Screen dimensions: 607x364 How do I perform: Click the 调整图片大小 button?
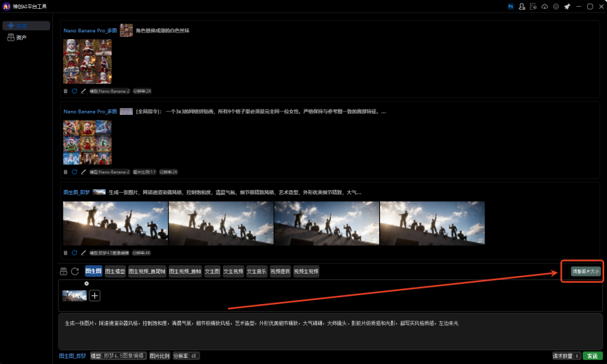585,272
